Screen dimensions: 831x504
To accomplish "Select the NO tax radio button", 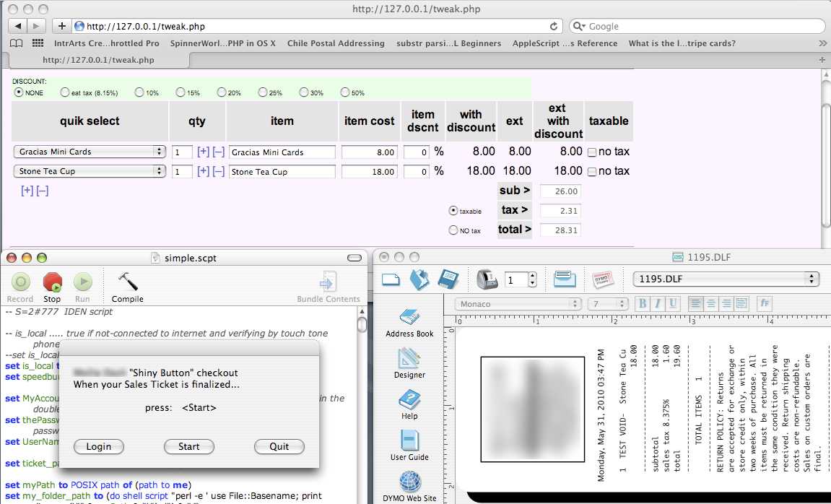I will click(x=453, y=230).
